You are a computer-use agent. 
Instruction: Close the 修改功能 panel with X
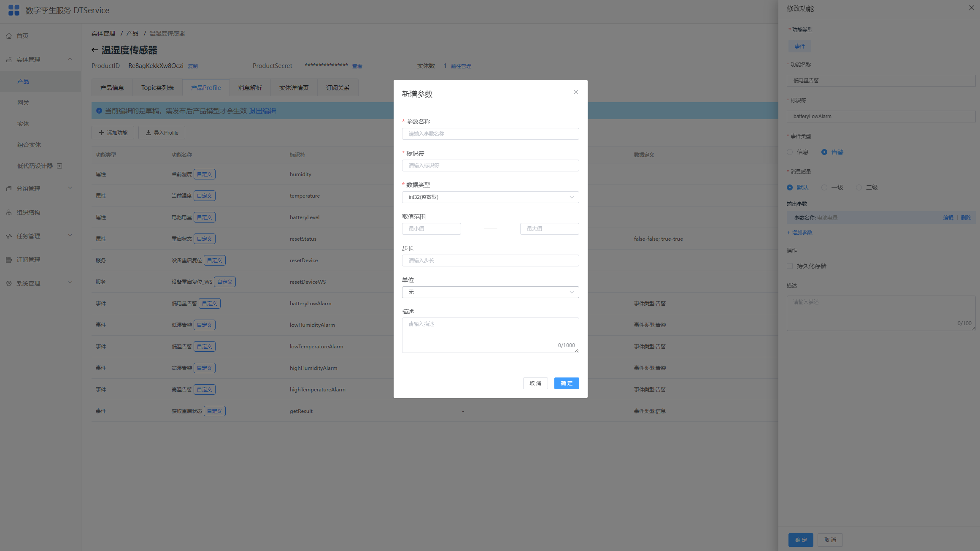(971, 8)
